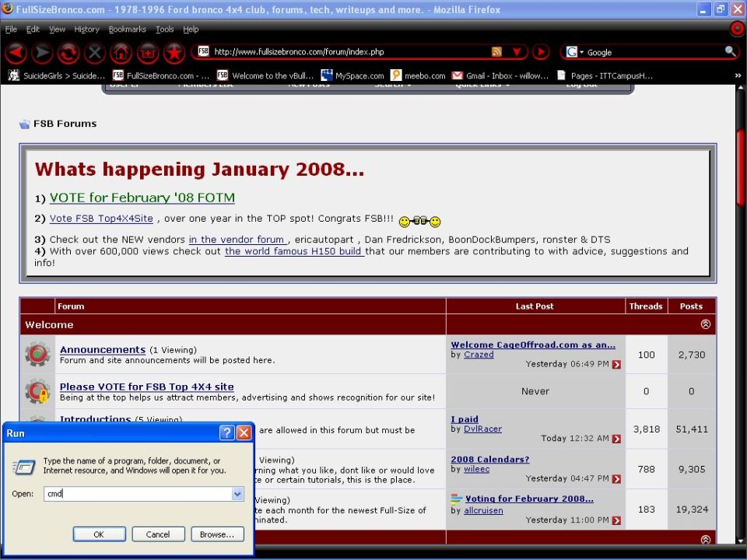View user DvlRacer profile

(482, 429)
